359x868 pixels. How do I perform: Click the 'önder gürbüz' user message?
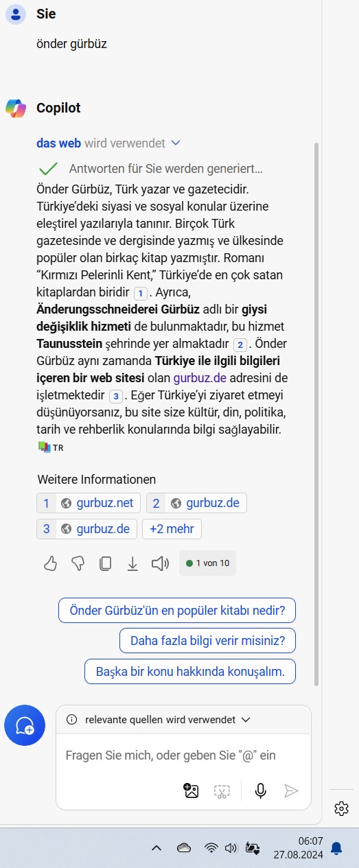71,44
